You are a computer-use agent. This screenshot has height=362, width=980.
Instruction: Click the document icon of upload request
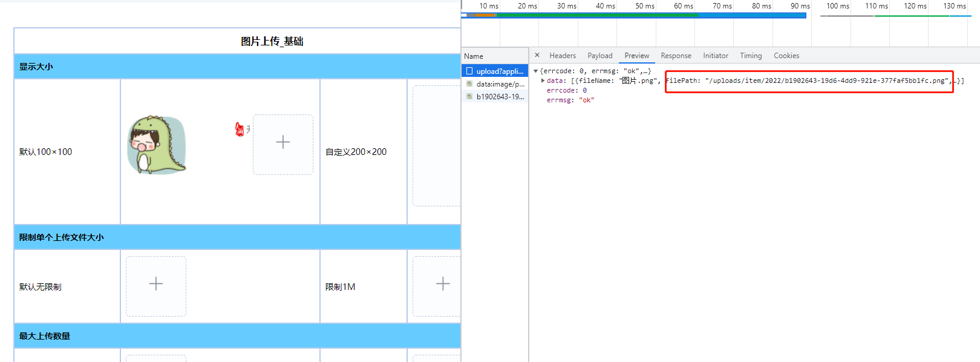click(x=469, y=71)
